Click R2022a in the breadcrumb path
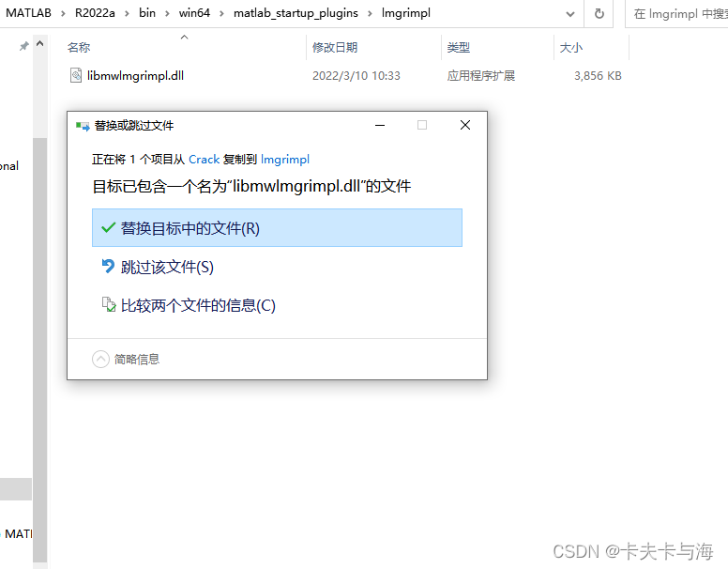The width and height of the screenshot is (728, 569). (95, 13)
